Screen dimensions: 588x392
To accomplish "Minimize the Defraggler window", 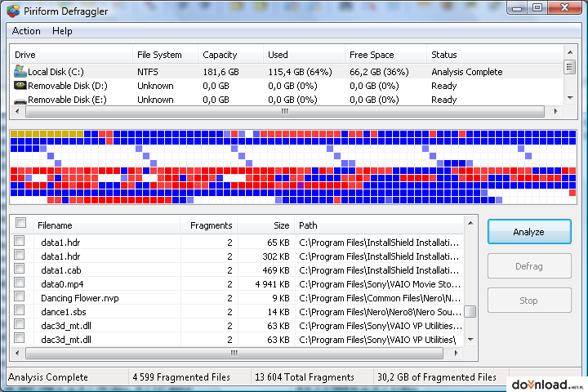I will coord(517,8).
